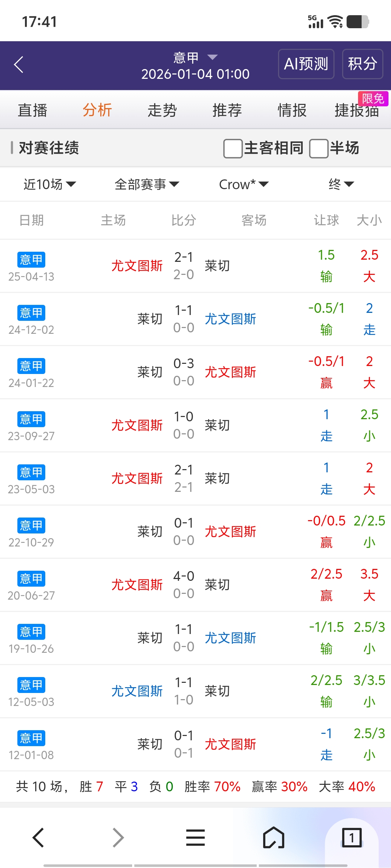Screen dimensions: 391x868
Task: Switch to the 情报 tab
Action: 292,110
